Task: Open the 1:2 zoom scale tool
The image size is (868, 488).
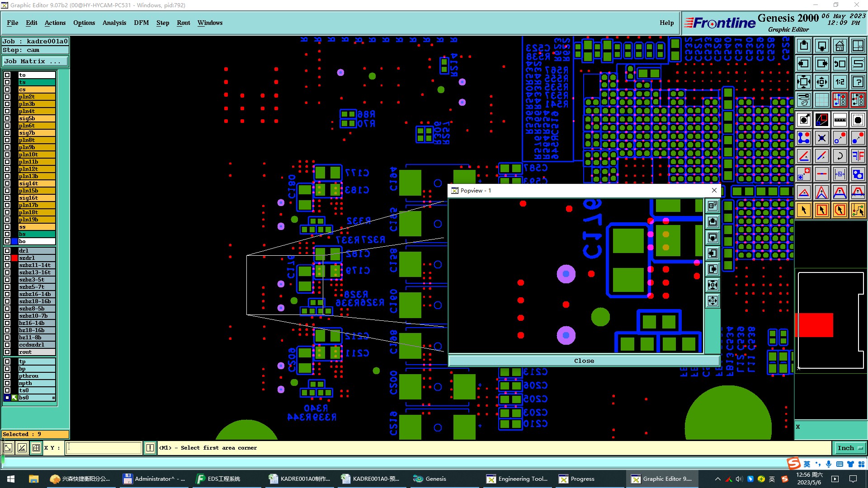Action: point(840,82)
